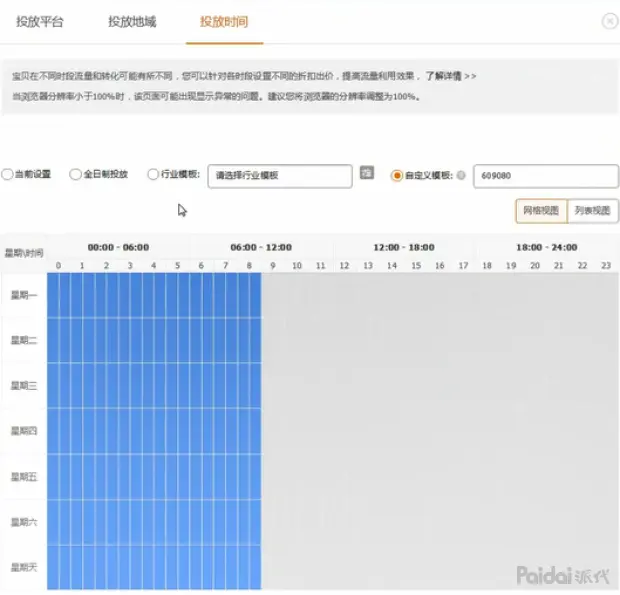The height and width of the screenshot is (595, 620).
Task: Open the 请选择行业模板 dropdown
Action: point(280,176)
